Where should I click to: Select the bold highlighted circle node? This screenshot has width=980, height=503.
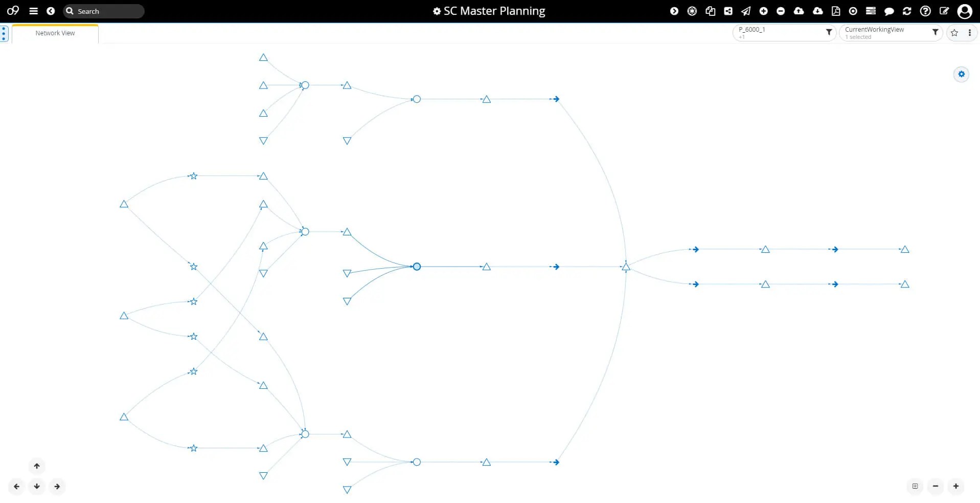tap(417, 267)
